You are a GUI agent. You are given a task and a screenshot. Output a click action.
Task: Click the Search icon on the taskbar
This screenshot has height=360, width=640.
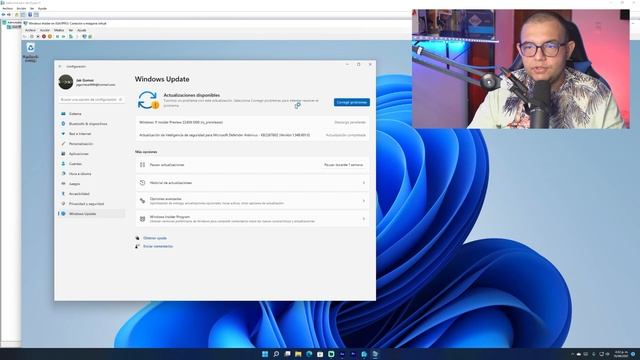pos(276,354)
